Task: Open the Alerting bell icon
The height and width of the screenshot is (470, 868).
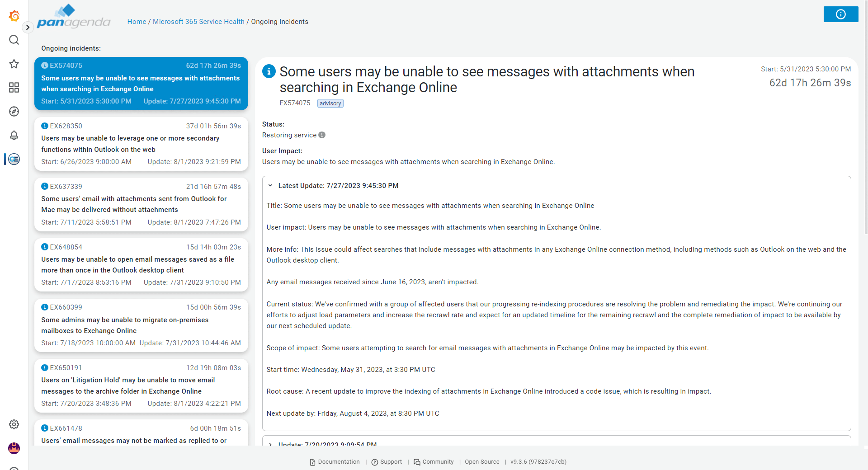Action: pos(14,135)
